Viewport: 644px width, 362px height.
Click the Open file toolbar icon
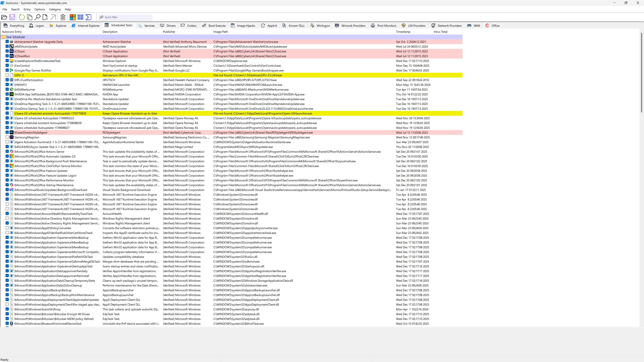(4, 17)
